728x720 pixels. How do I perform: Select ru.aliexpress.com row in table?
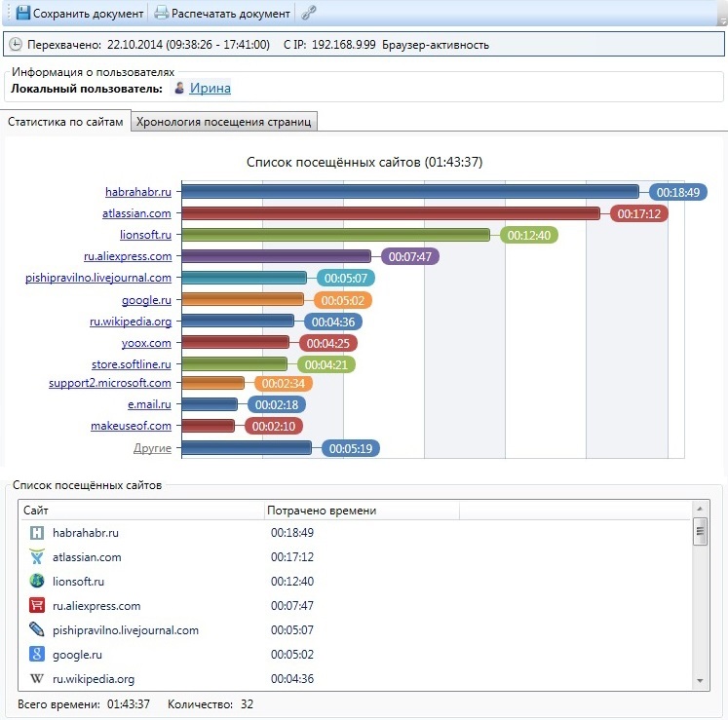355,605
